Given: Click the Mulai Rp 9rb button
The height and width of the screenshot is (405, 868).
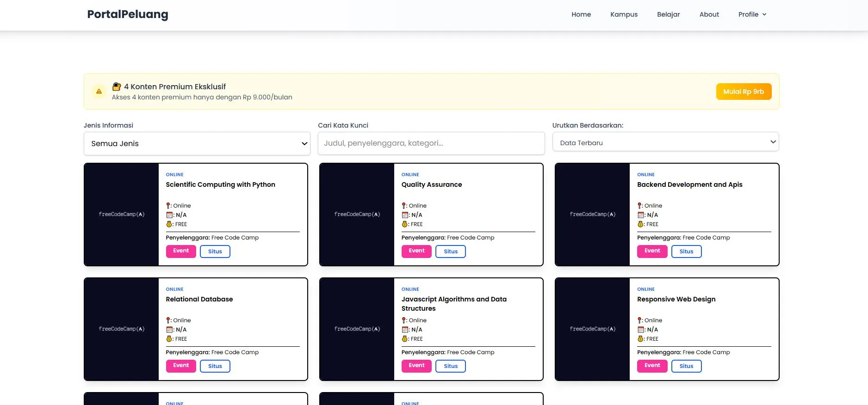Looking at the screenshot, I should (744, 92).
